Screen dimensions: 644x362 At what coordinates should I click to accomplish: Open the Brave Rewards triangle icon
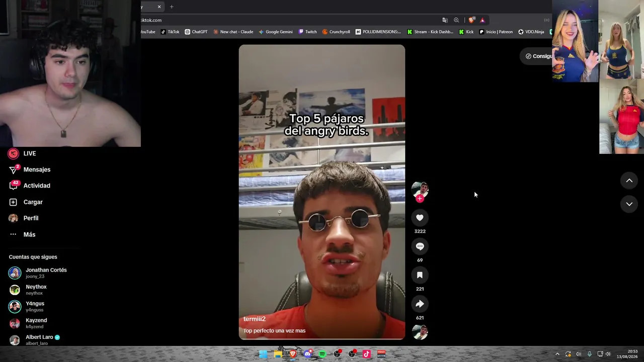click(482, 20)
